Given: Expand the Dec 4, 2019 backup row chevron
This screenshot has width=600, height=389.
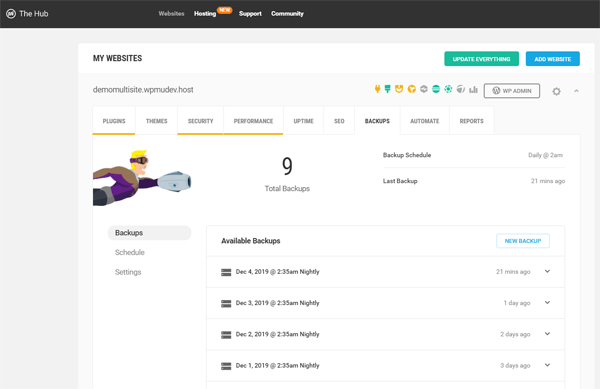Looking at the screenshot, I should (548, 271).
